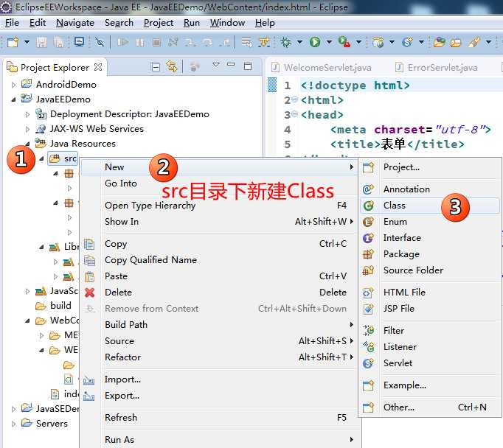Click the Debug bug toolbar icon

coord(285,42)
